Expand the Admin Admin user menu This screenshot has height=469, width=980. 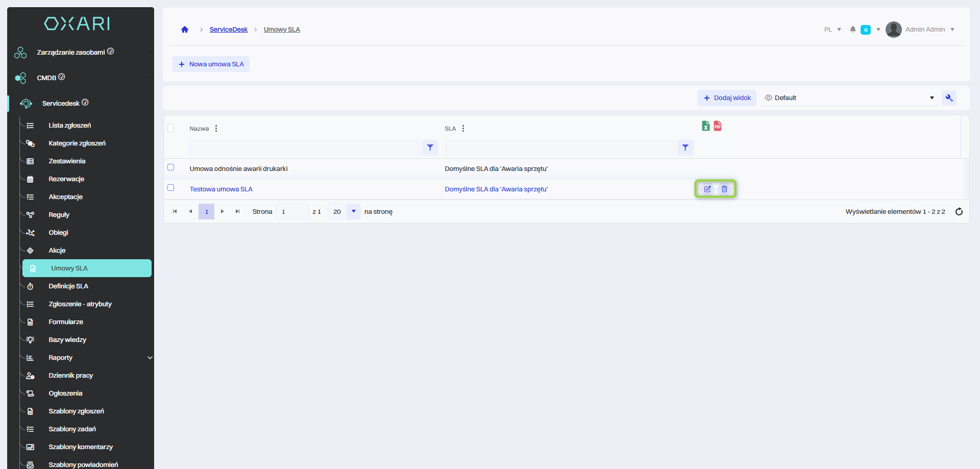[924, 30]
